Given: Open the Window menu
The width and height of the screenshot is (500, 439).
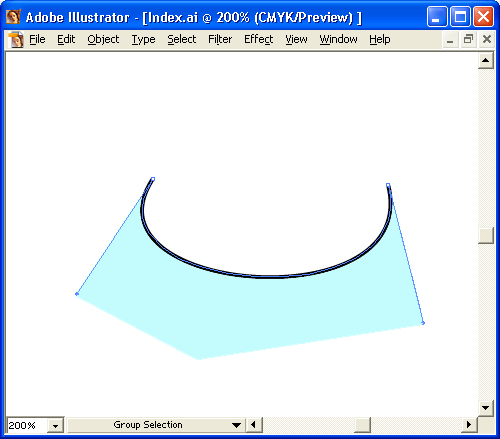Looking at the screenshot, I should click(x=338, y=39).
